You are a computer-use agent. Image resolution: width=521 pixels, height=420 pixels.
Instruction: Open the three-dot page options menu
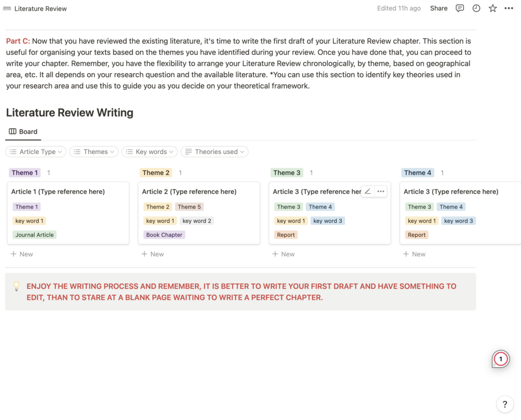point(509,8)
